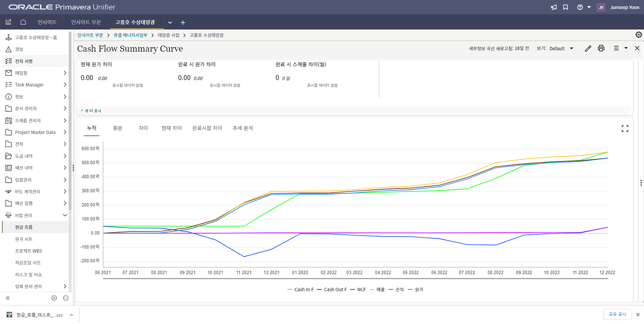Viewport: 644px width, 324px height.
Task: Print the Cash Flow Summary Curve
Action: pyautogui.click(x=601, y=48)
